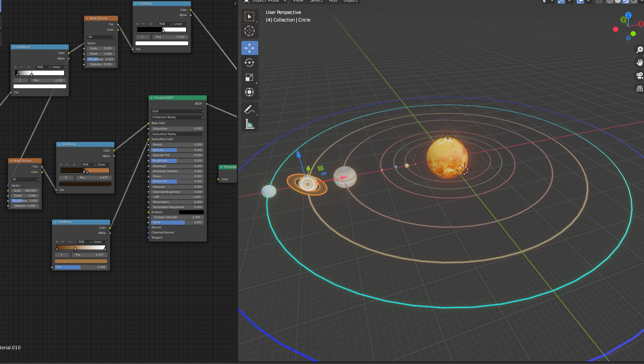The width and height of the screenshot is (644, 364).
Task: Click the Scale 300.000 field
Action: 25,190
